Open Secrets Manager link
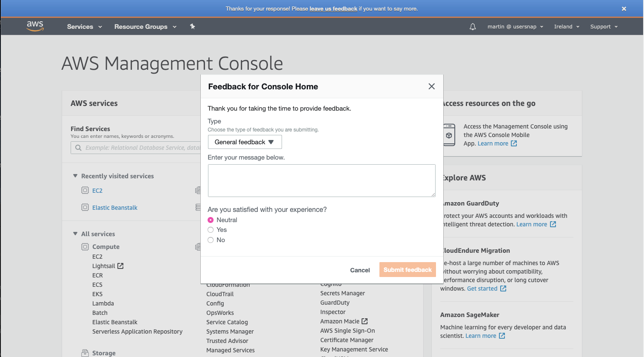Image resolution: width=644 pixels, height=357 pixels. pyautogui.click(x=342, y=293)
